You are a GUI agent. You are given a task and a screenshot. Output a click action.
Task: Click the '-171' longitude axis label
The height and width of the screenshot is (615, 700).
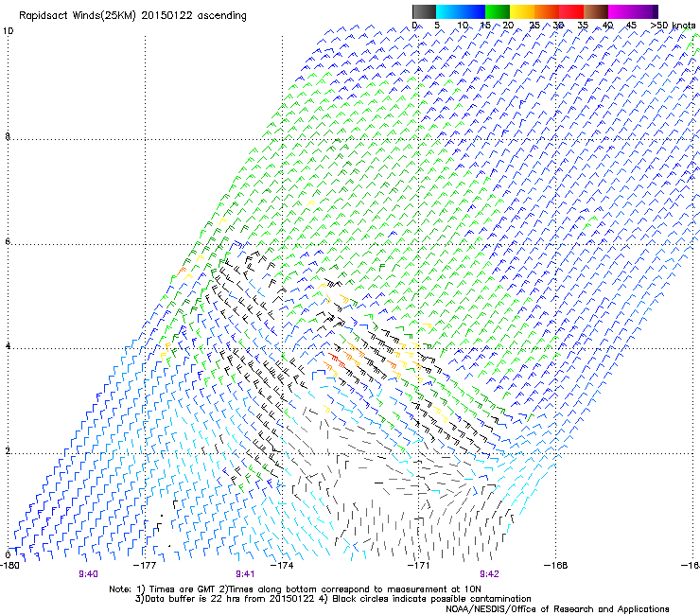pos(419,566)
